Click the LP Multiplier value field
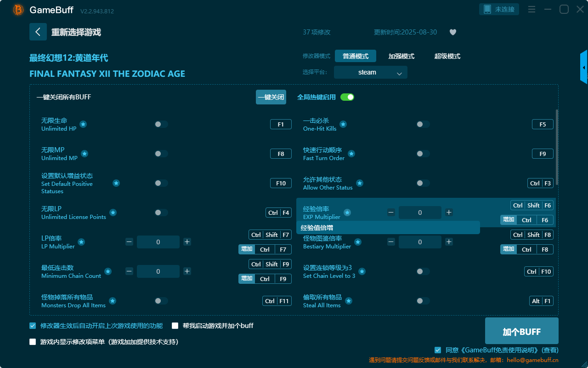Viewport: 588px width, 368px height. [x=158, y=242]
